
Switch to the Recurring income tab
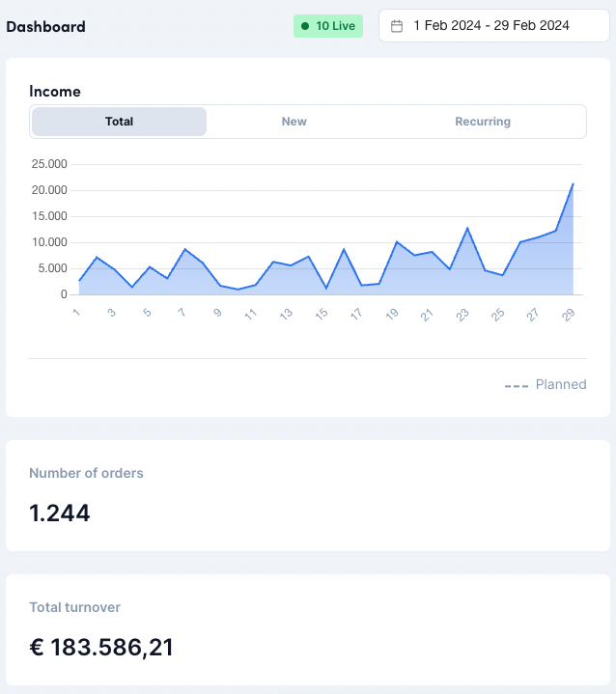[483, 122]
